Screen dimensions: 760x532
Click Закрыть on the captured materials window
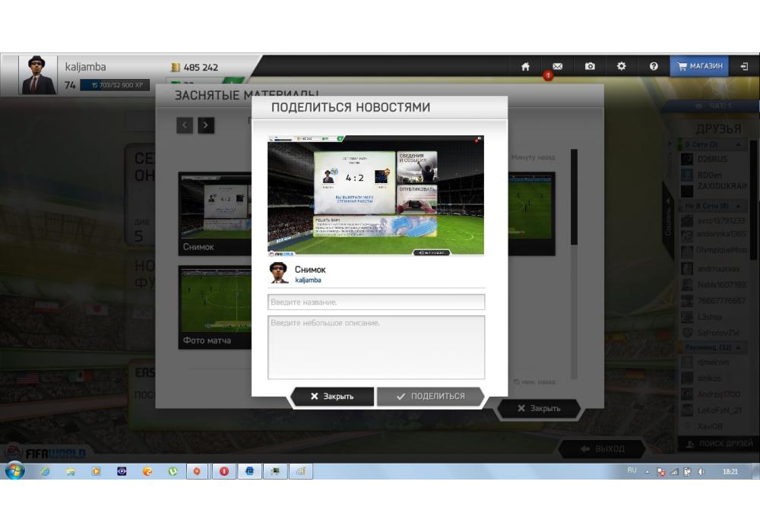click(x=539, y=408)
